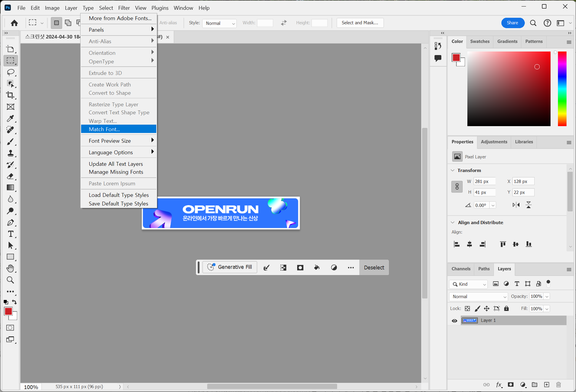The height and width of the screenshot is (392, 576).
Task: Select the Lasso tool
Action: [10, 72]
